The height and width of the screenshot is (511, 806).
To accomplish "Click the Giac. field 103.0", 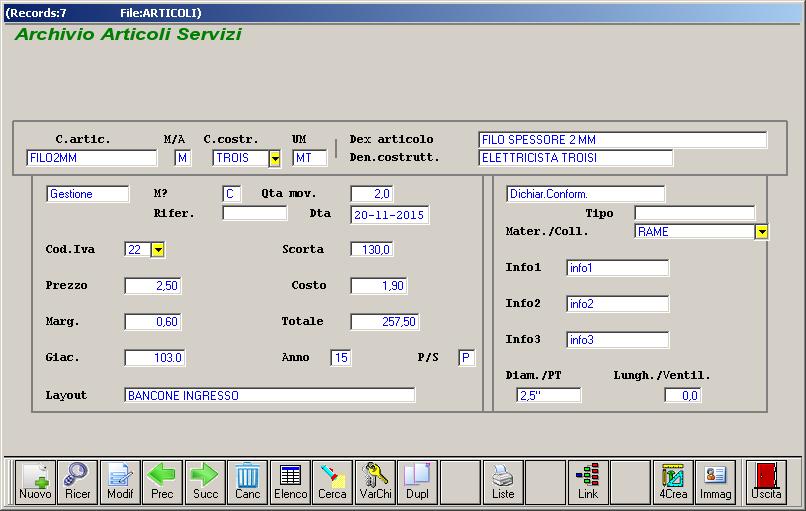I will pyautogui.click(x=155, y=358).
